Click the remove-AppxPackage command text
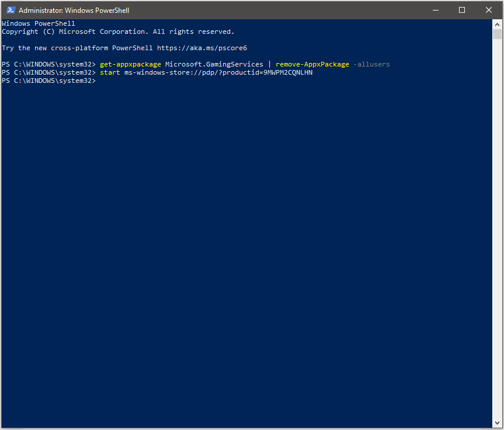Viewport: 504px width, 430px height. coord(312,65)
